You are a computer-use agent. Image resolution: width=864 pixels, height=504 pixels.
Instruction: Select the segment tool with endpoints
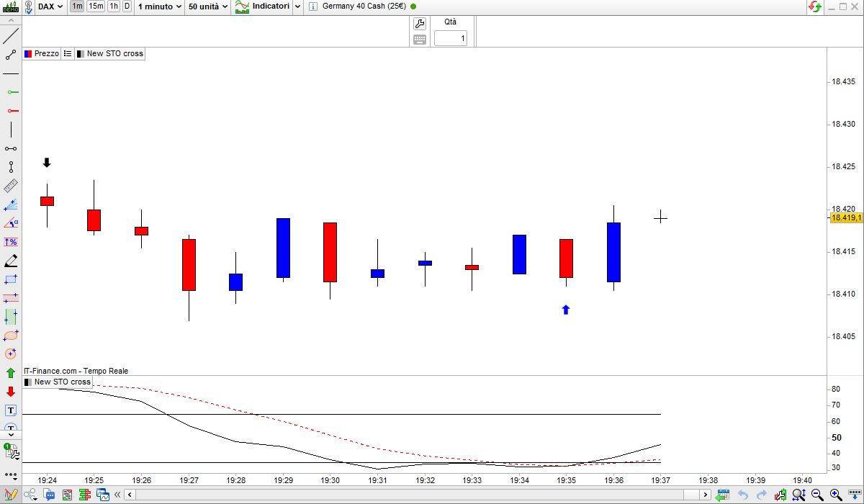click(11, 55)
